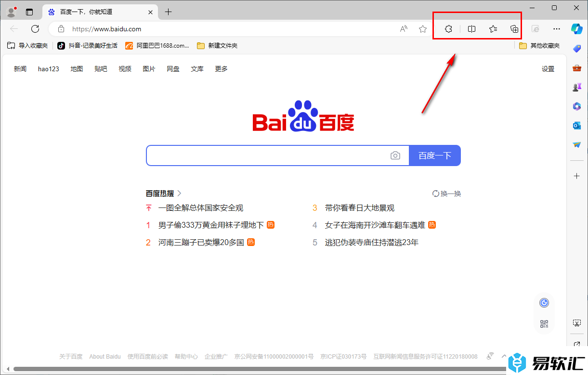Open the Extensions puzzle icon

448,29
